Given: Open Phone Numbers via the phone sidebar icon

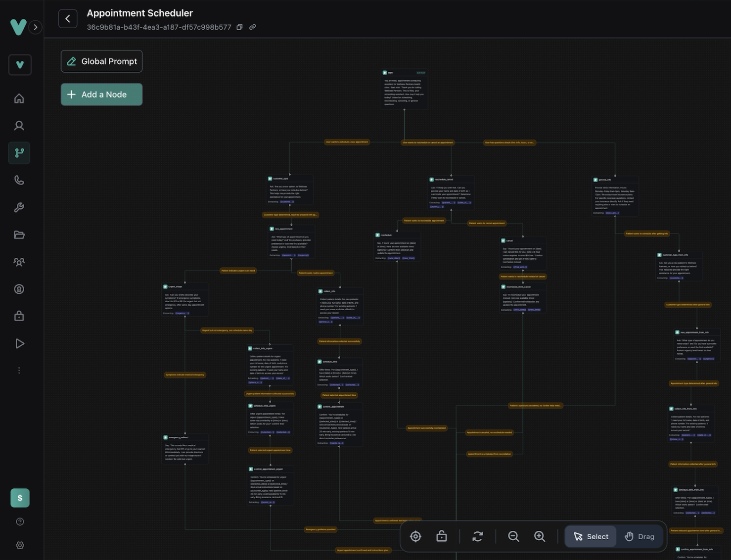Looking at the screenshot, I should pos(19,180).
